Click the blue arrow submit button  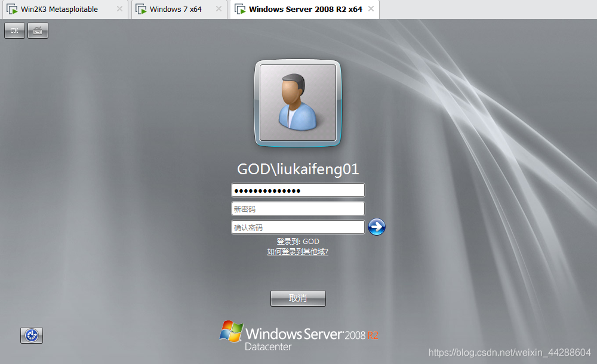click(377, 227)
